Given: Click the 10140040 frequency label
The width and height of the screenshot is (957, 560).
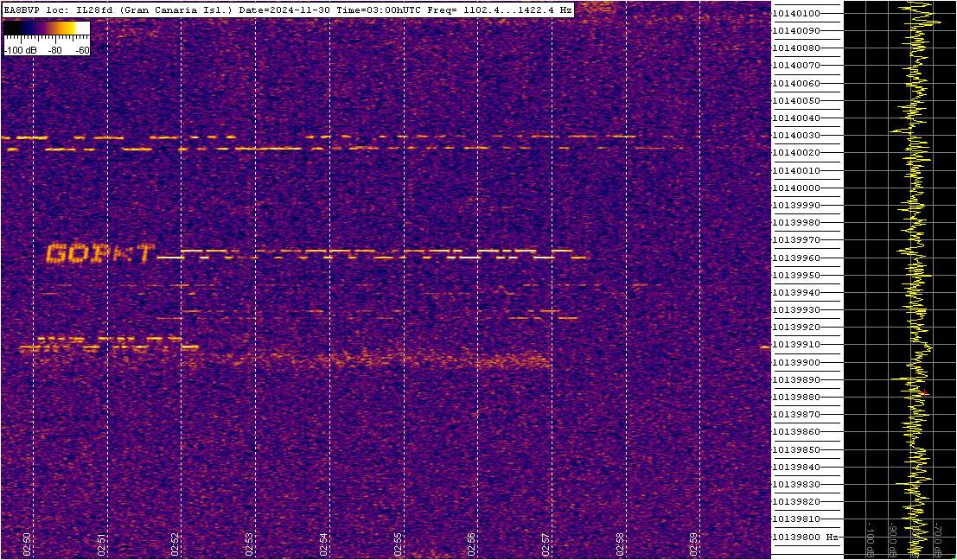Looking at the screenshot, I should tap(796, 118).
